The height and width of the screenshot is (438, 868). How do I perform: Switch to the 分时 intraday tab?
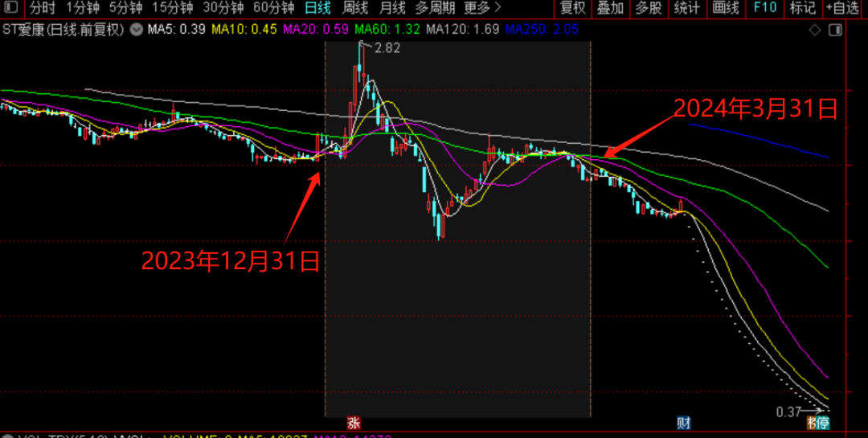coord(43,9)
